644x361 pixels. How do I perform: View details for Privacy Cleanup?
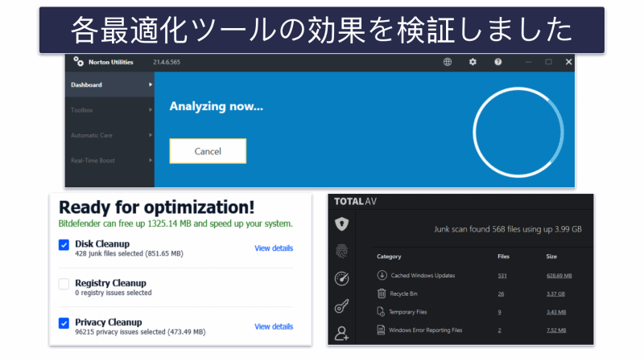coord(274,326)
